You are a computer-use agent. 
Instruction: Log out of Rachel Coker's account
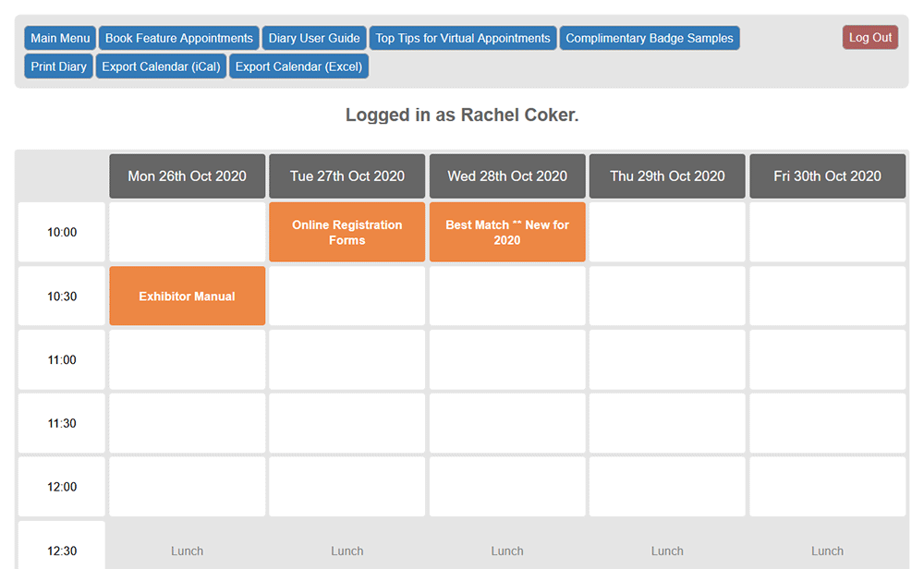(x=869, y=37)
